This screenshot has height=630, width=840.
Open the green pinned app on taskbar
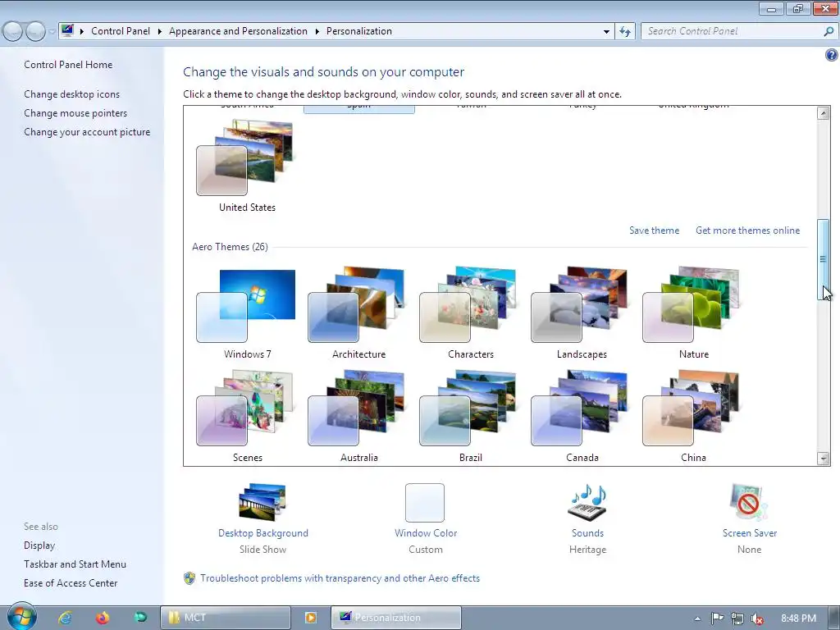click(x=140, y=618)
